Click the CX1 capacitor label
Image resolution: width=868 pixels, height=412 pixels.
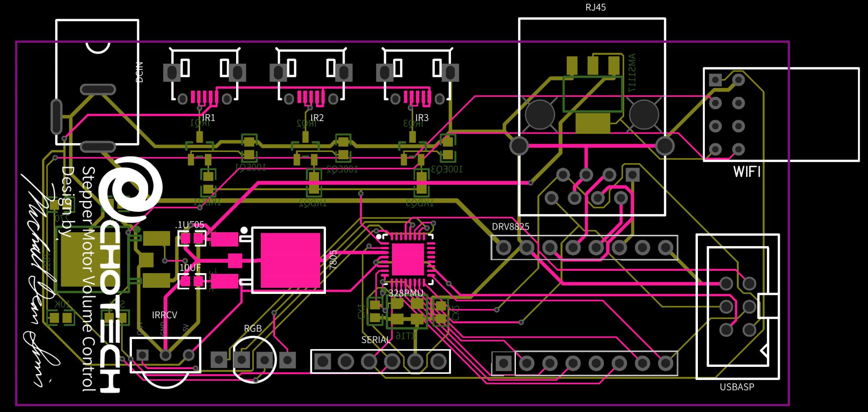click(361, 312)
